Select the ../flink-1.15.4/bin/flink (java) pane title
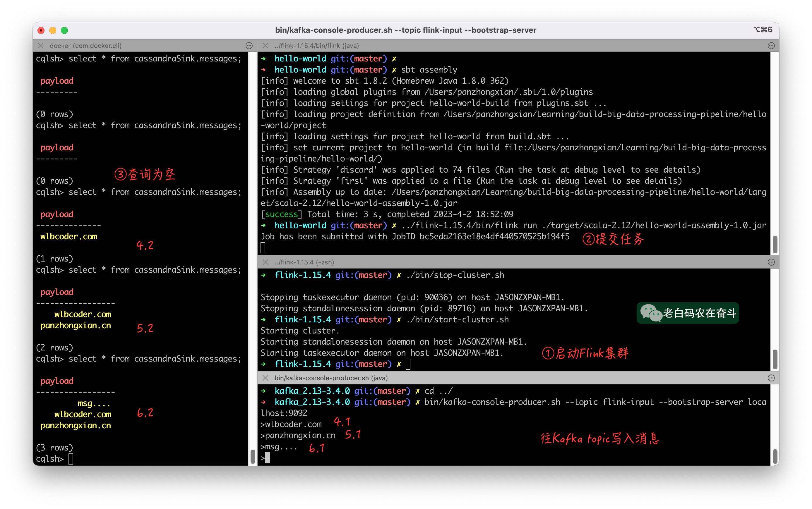Viewport: 812px width, 509px height. (x=317, y=45)
